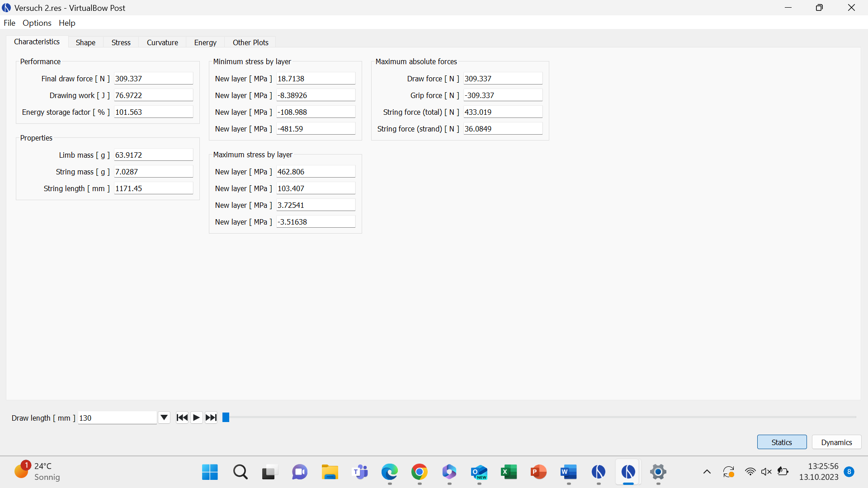This screenshot has width=868, height=488.
Task: Open PowerPoint from the taskbar
Action: tap(539, 472)
